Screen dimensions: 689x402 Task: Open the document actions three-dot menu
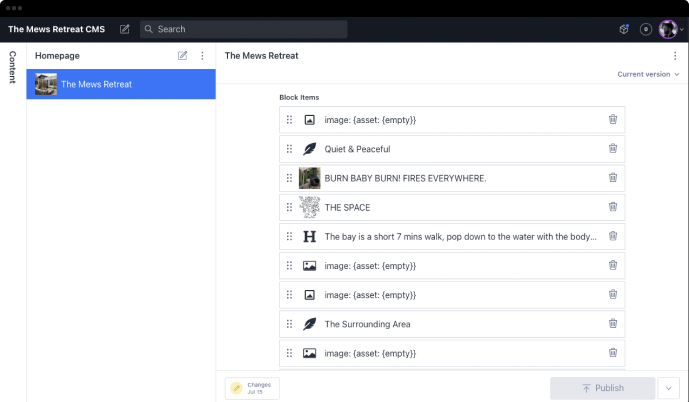(x=675, y=56)
